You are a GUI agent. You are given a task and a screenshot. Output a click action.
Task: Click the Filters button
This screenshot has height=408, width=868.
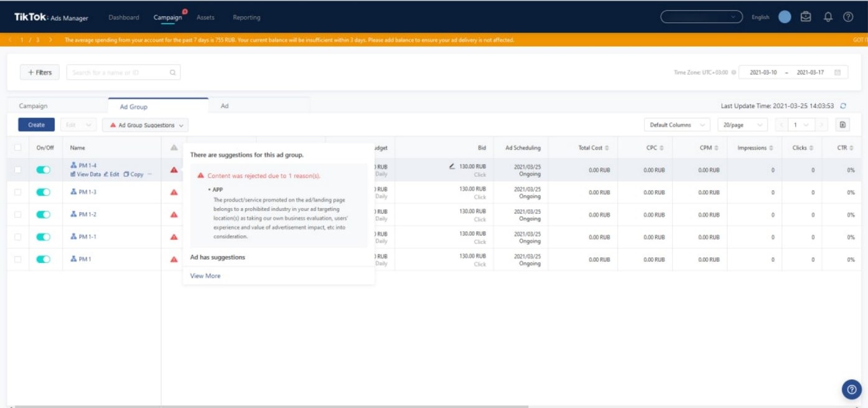coord(40,72)
